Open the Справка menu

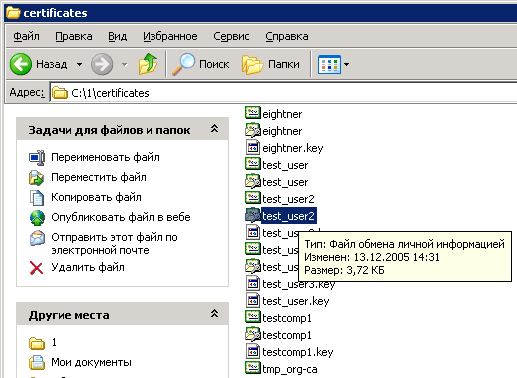tap(287, 36)
